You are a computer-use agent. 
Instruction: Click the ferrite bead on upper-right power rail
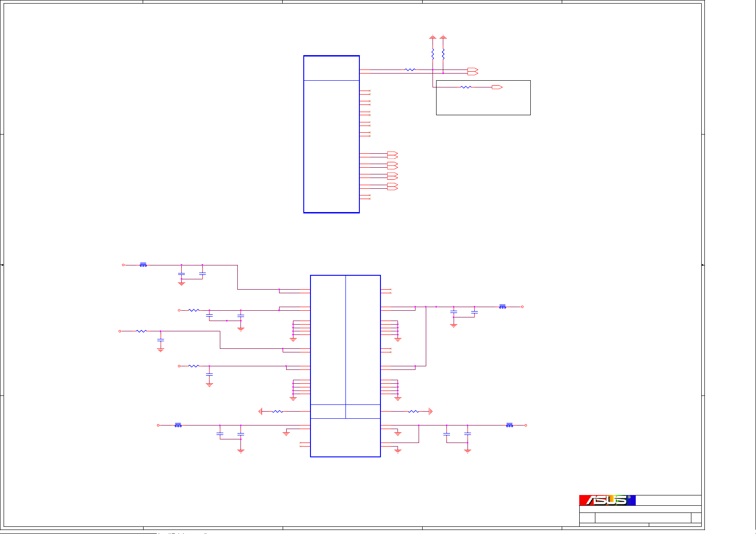(503, 307)
